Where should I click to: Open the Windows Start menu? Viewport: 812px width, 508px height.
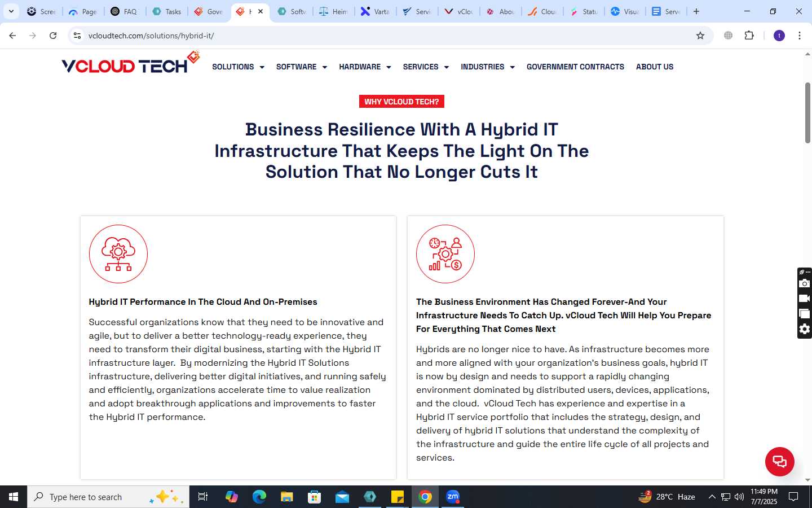pyautogui.click(x=14, y=497)
